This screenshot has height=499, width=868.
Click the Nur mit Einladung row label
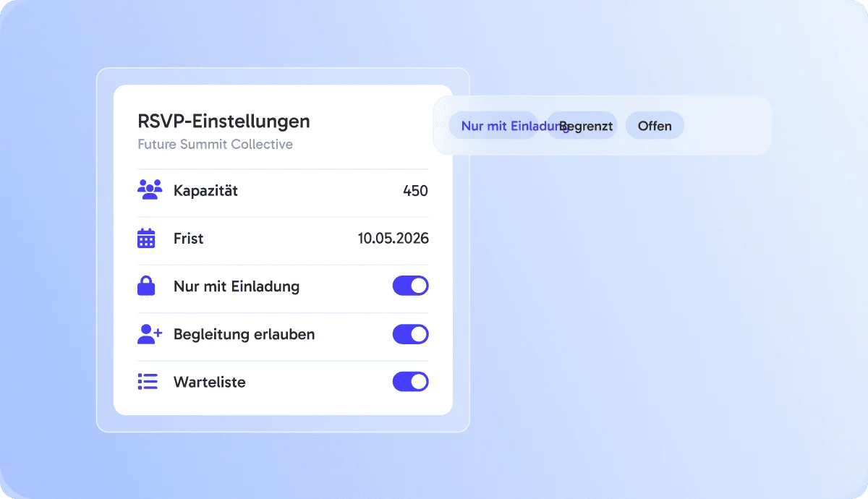point(237,286)
